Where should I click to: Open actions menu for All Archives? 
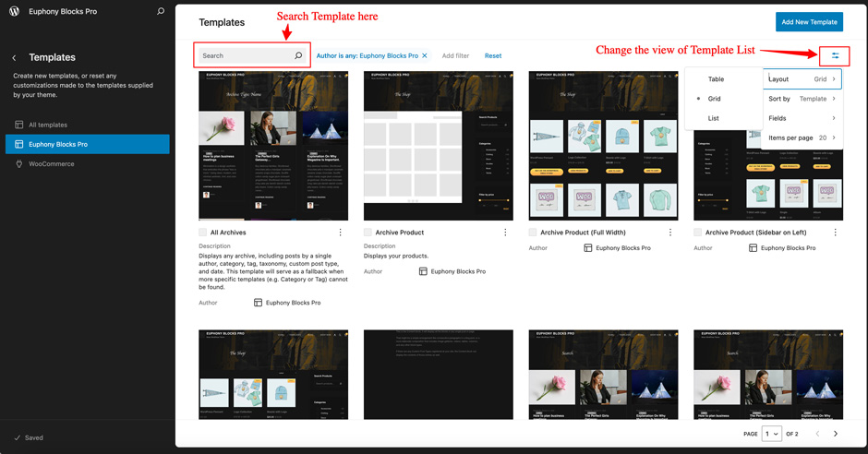pyautogui.click(x=340, y=233)
